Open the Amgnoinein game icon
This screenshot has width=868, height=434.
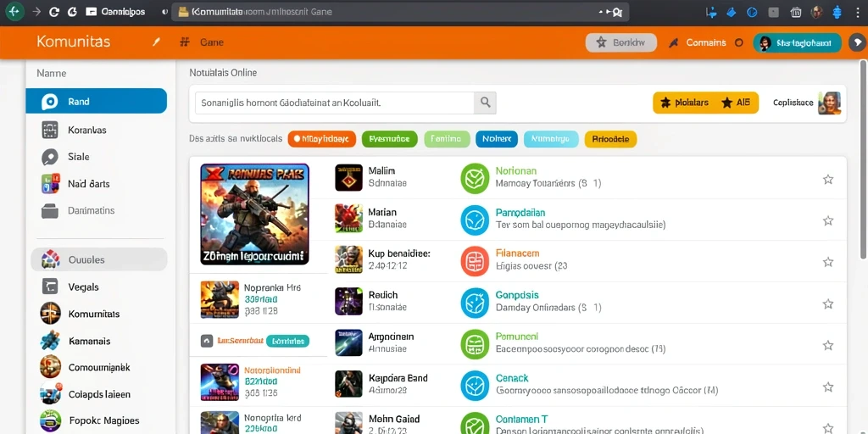point(348,342)
